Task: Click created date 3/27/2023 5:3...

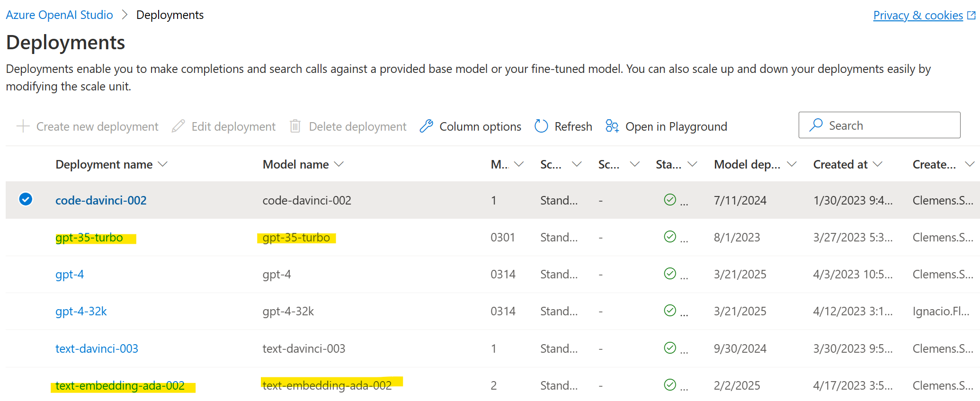Action: point(853,237)
